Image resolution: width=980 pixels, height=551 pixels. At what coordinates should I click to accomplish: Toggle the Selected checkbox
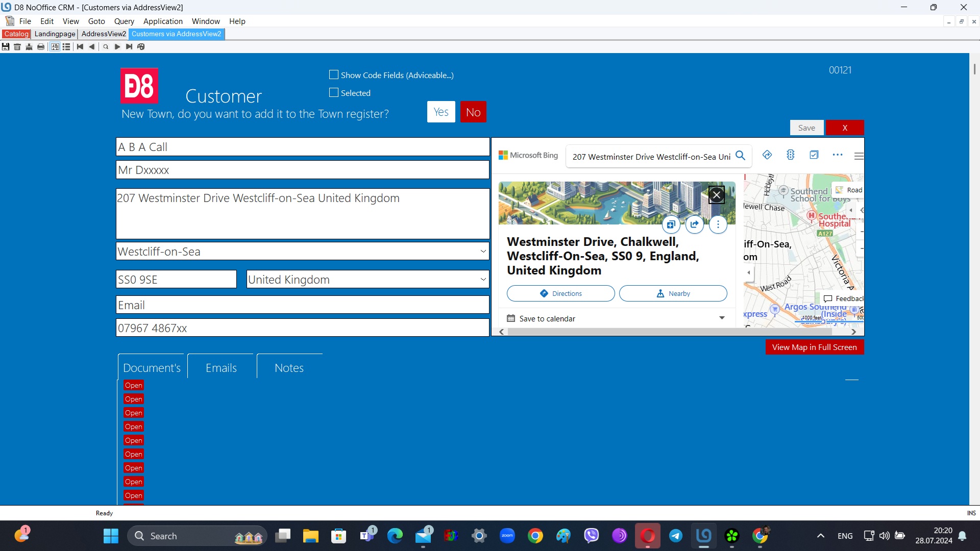click(334, 93)
